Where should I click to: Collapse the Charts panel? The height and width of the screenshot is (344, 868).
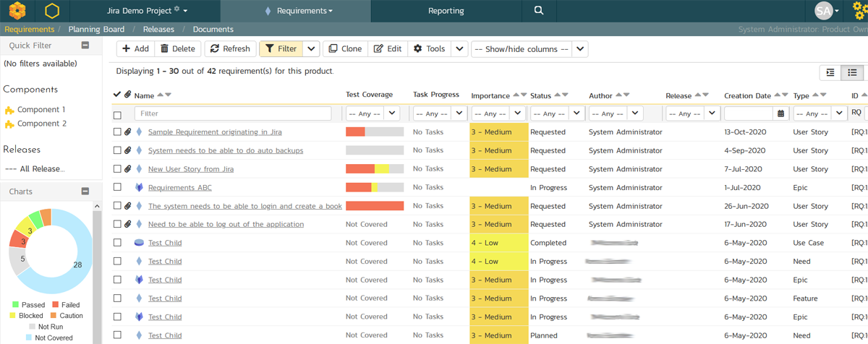pyautogui.click(x=85, y=192)
